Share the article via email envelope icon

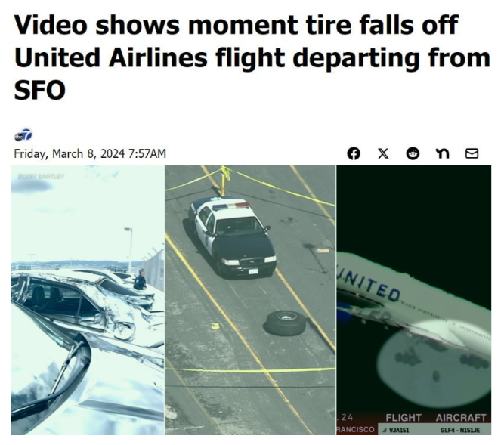[x=472, y=153]
